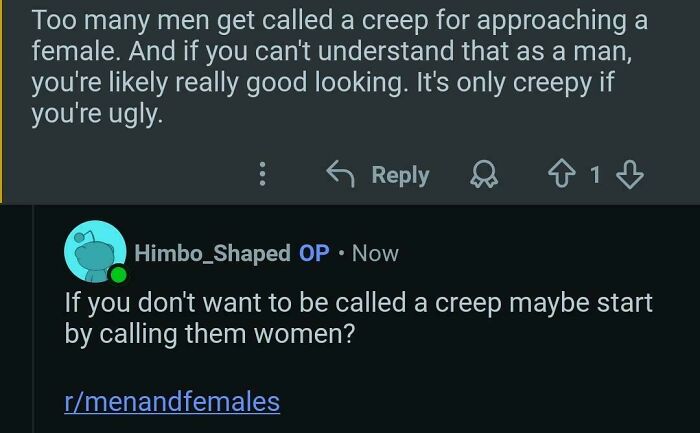Click the "Now" comment timestamp
Image resolution: width=700 pixels, height=433 pixels.
pyautogui.click(x=375, y=253)
